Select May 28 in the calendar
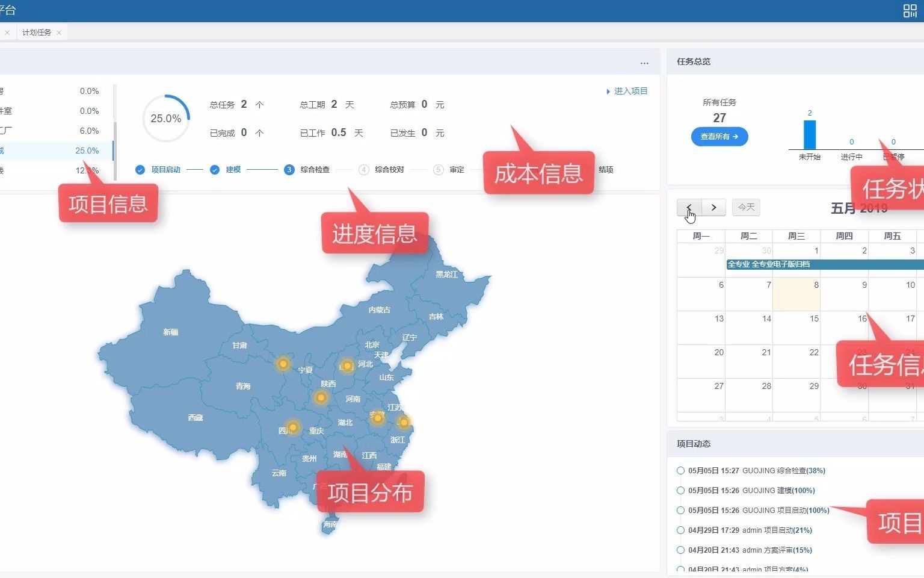 click(x=749, y=395)
